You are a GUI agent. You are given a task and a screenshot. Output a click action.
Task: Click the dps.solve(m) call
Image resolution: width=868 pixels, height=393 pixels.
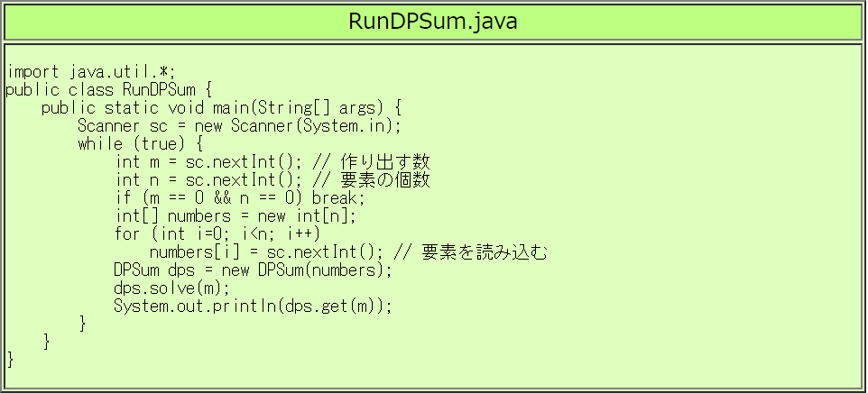pyautogui.click(x=171, y=288)
